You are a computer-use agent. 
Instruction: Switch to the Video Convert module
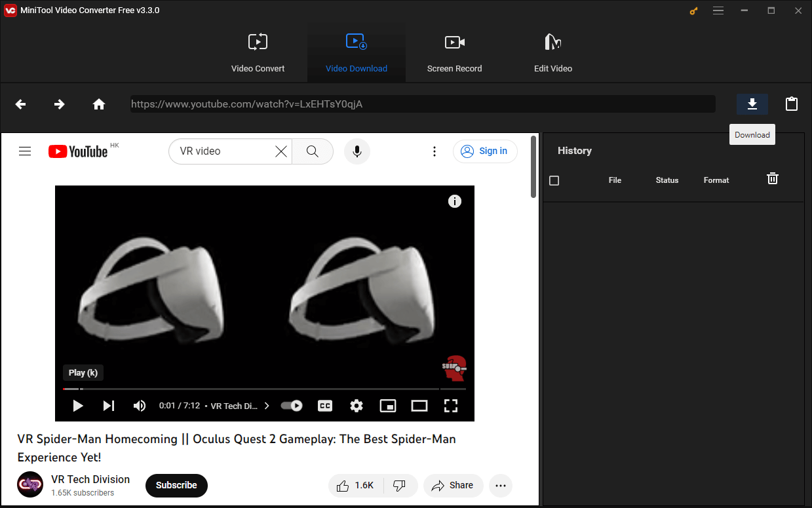click(x=258, y=52)
